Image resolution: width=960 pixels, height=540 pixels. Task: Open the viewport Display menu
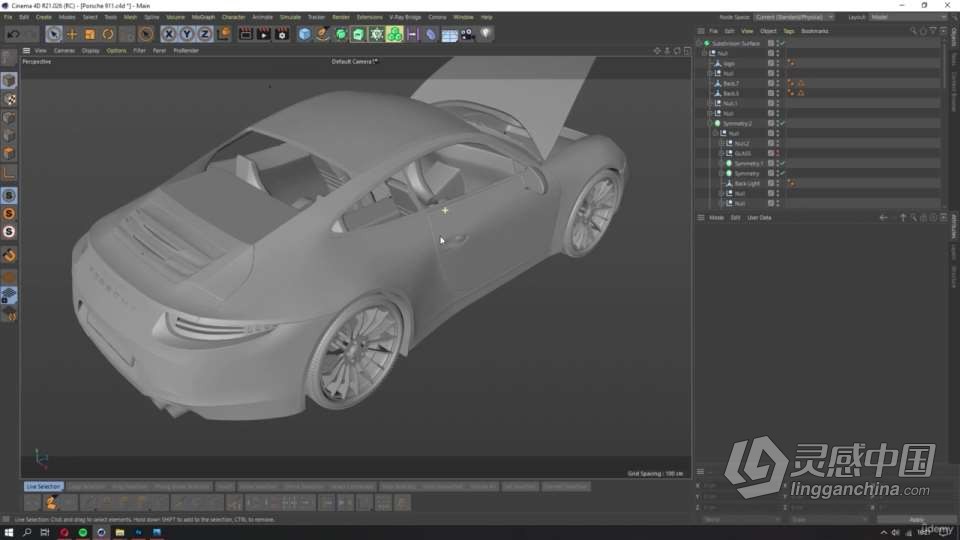click(91, 51)
